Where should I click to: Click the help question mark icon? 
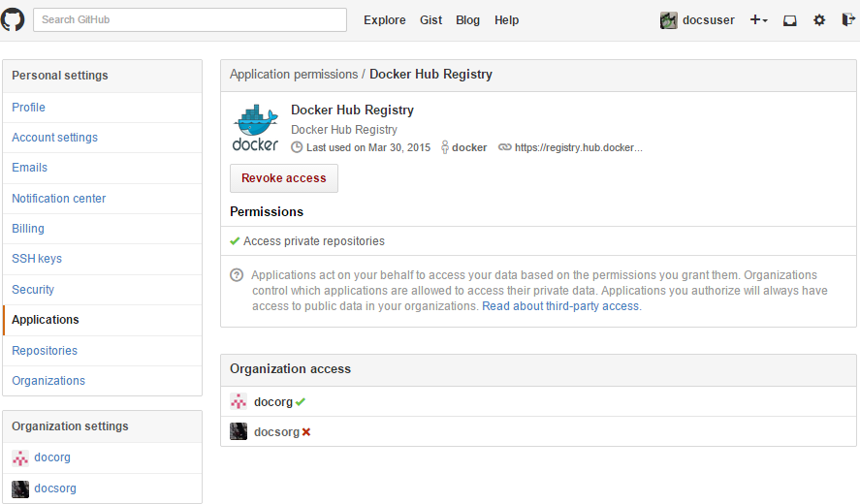tap(237, 275)
